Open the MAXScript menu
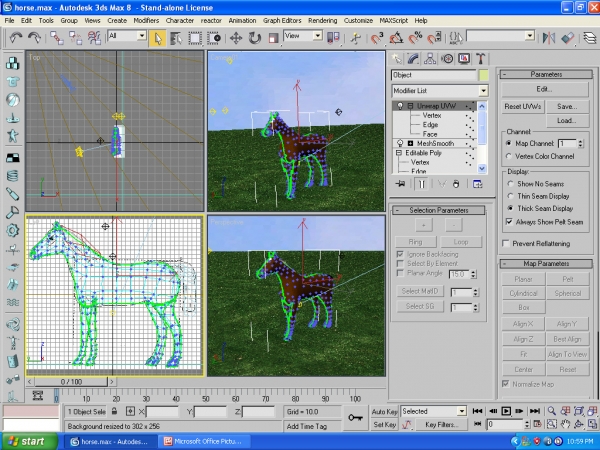Image resolution: width=600 pixels, height=450 pixels. click(x=394, y=21)
